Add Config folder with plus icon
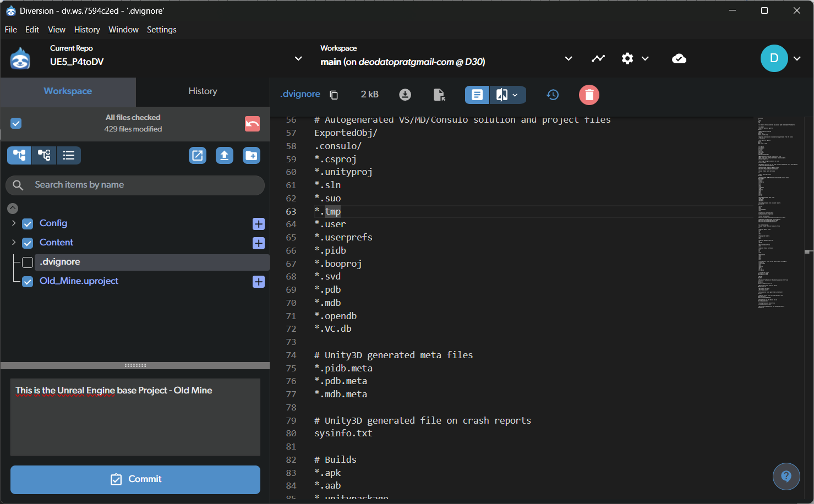This screenshot has width=814, height=504. tap(259, 224)
